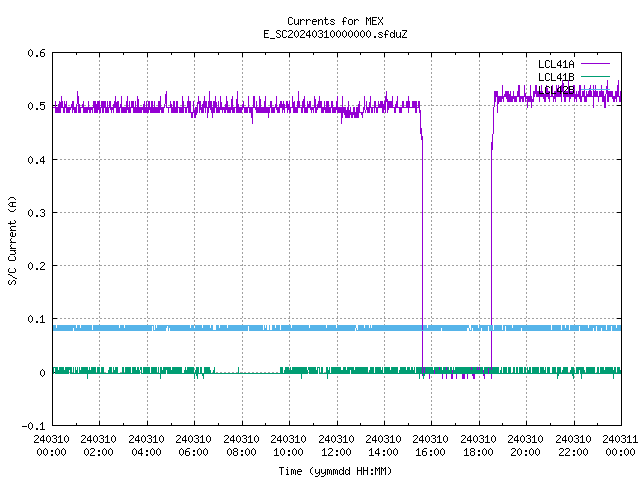Click the y-axis label 'S/C Current (A)'
This screenshot has width=640, height=480.
coord(12,241)
